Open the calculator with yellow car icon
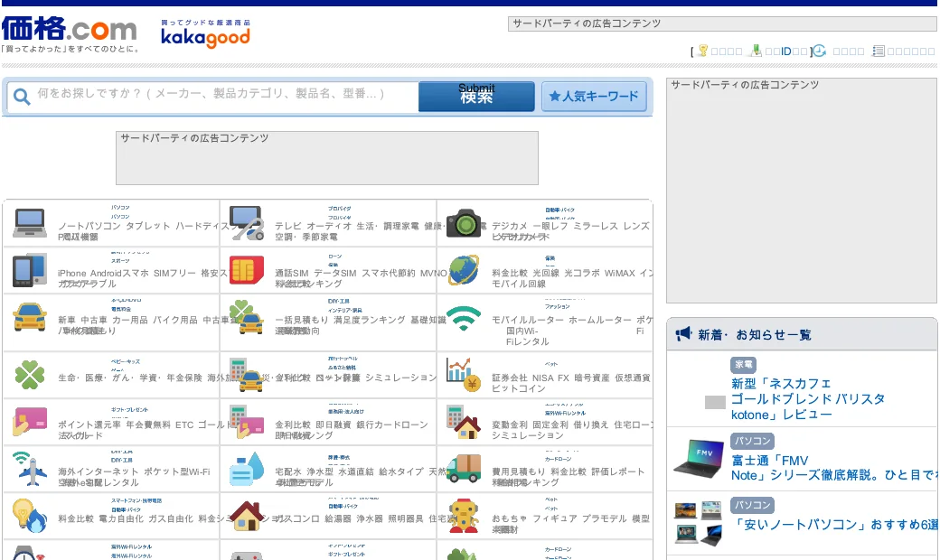This screenshot has height=560, width=940. coord(247,375)
